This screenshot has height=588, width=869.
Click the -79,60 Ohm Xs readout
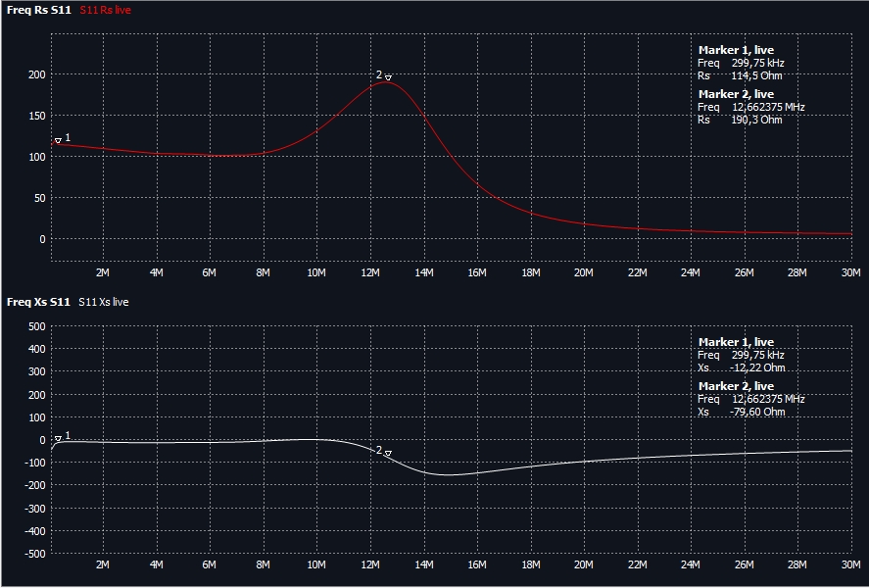[757, 413]
